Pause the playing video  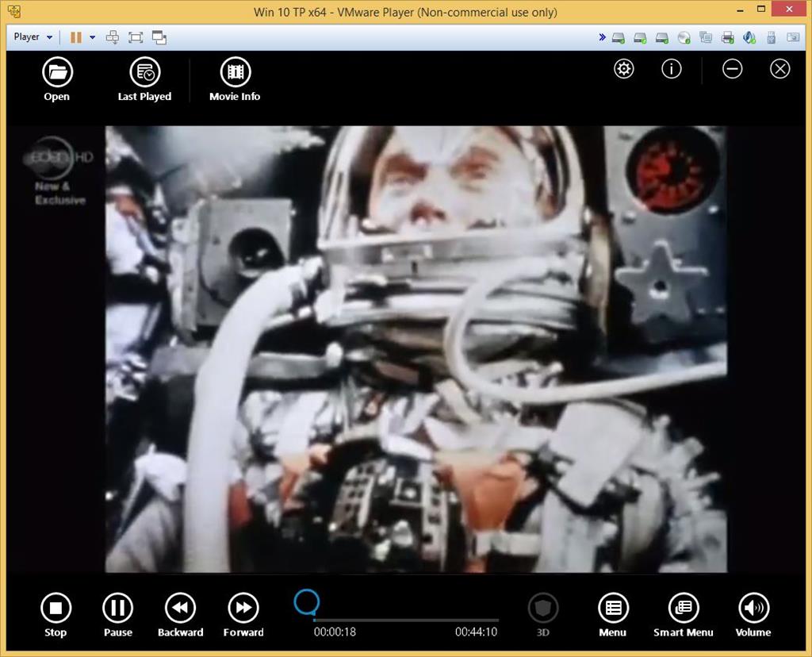click(x=118, y=615)
